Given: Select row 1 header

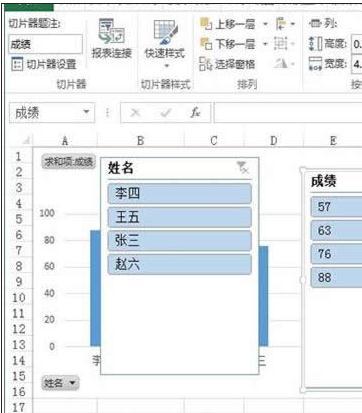Looking at the screenshot, I should 19,156.
